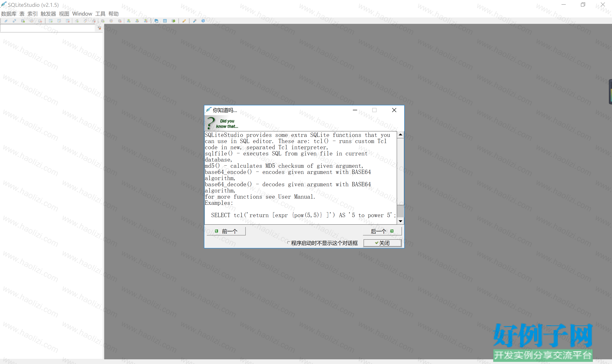Click the 'Examples:' line in tip text
The height and width of the screenshot is (364, 612).
(x=219, y=203)
